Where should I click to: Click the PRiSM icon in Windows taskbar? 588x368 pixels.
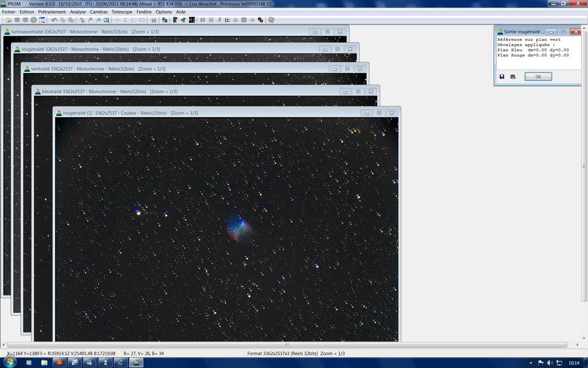[136, 363]
